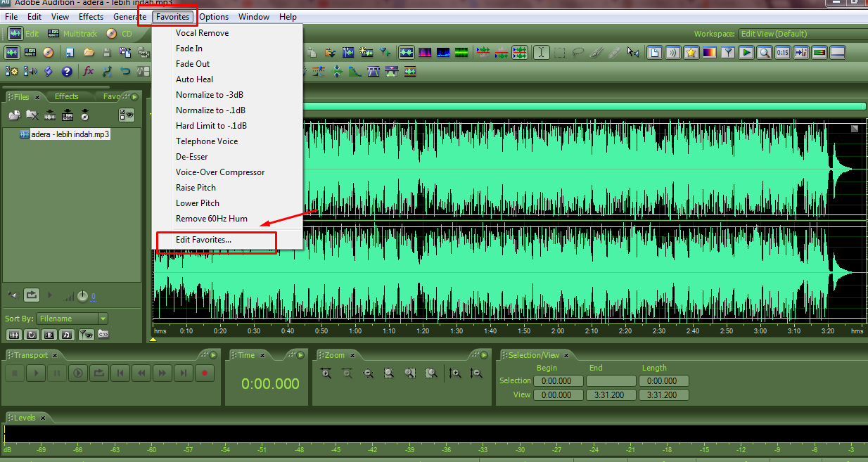Screen dimensions: 868x462
Task: Click Zoom Out Horizontally icon
Action: [347, 373]
